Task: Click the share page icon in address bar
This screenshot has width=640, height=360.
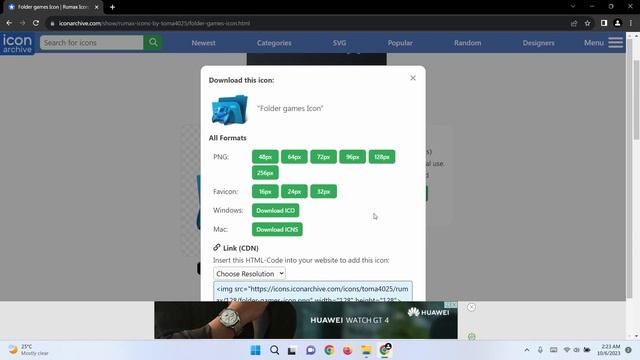Action: pos(574,23)
